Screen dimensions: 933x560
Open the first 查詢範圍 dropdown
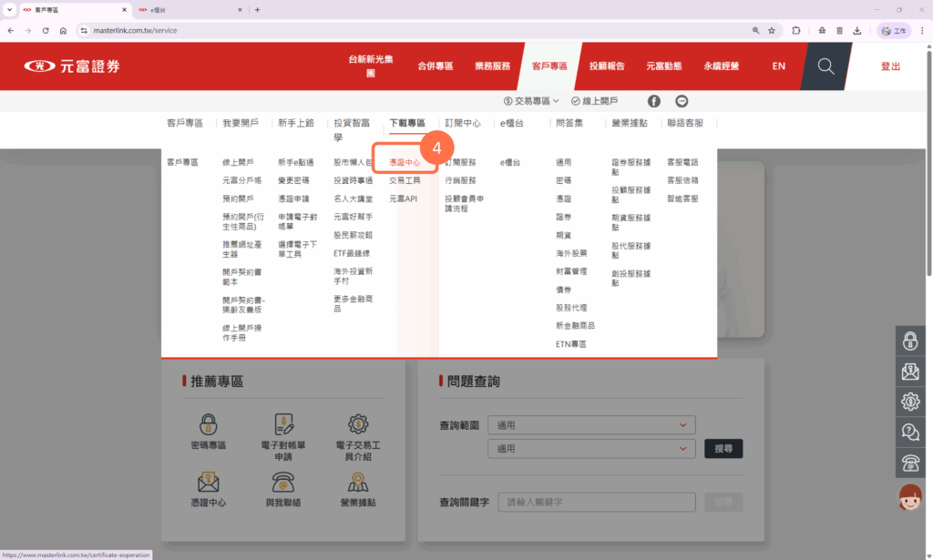tap(591, 425)
